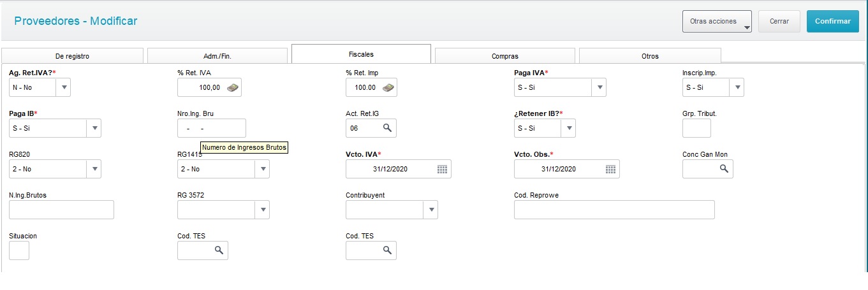Open calendar picker for Vcto. Obs.
Image resolution: width=868 pixels, height=290 pixels.
(x=610, y=169)
